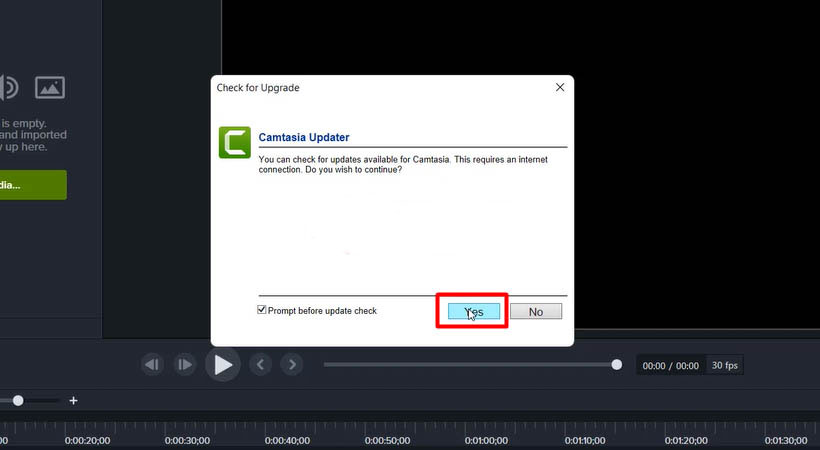The image size is (820, 450).
Task: Click the playback scrubber handle
Action: point(617,365)
